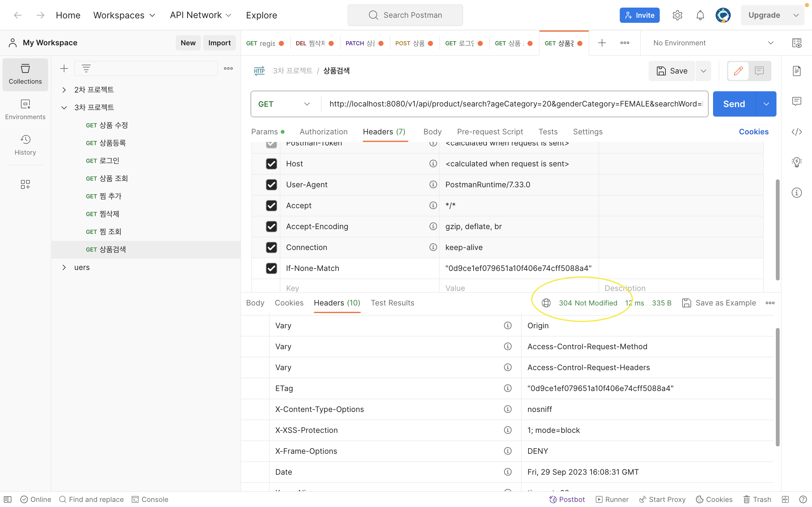This screenshot has width=812, height=507.
Task: Switch to response Test Results tab
Action: [392, 303]
